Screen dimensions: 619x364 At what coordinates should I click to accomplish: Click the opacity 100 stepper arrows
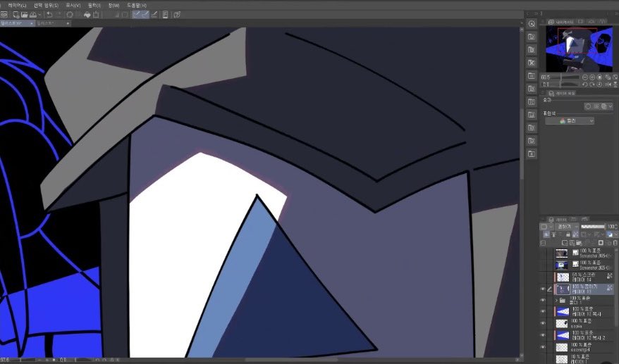616,227
